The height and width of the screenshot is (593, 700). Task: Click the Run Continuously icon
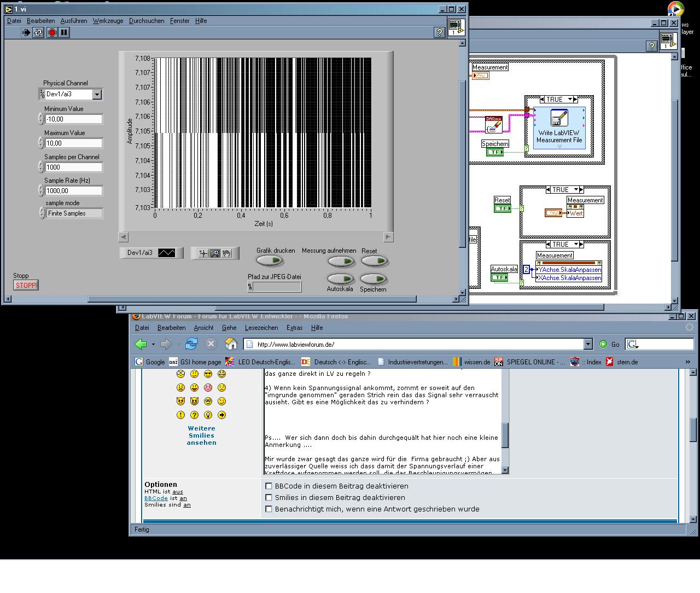point(38,33)
